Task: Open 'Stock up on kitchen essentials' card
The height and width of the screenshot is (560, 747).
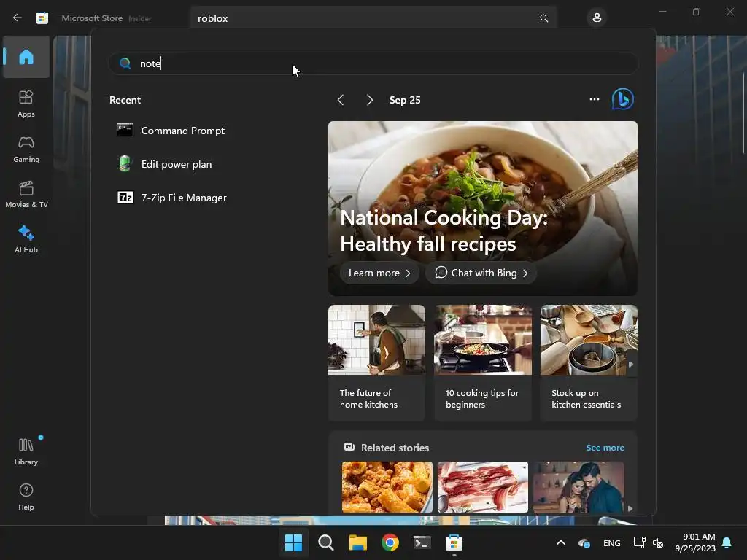Action: tap(589, 363)
